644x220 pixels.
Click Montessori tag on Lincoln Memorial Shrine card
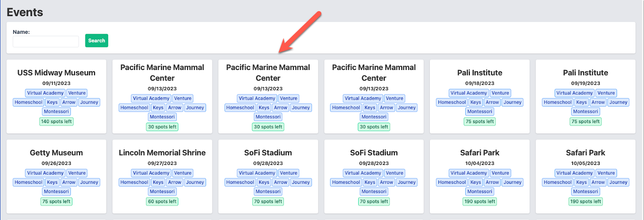click(x=162, y=191)
